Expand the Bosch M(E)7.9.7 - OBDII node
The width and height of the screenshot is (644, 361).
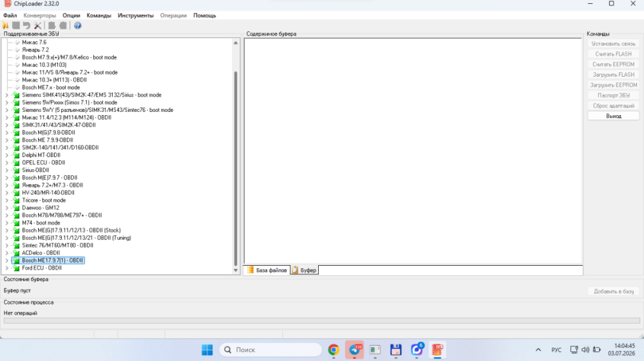pyautogui.click(x=6, y=178)
